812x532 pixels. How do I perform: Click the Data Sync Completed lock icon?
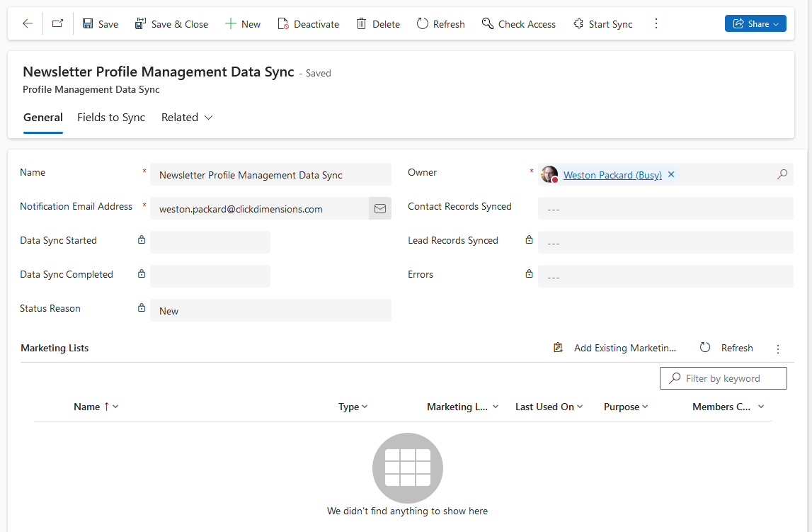(x=142, y=274)
